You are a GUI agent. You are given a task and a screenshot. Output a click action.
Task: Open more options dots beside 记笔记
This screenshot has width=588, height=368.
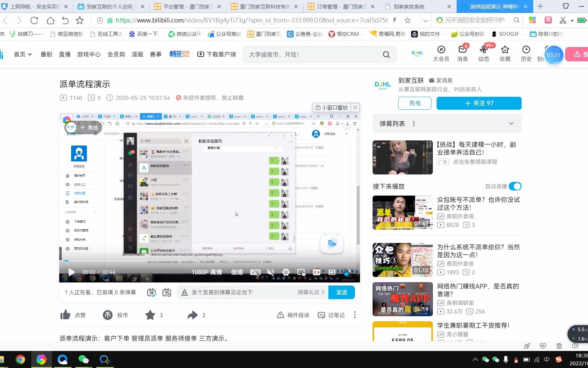click(x=355, y=315)
